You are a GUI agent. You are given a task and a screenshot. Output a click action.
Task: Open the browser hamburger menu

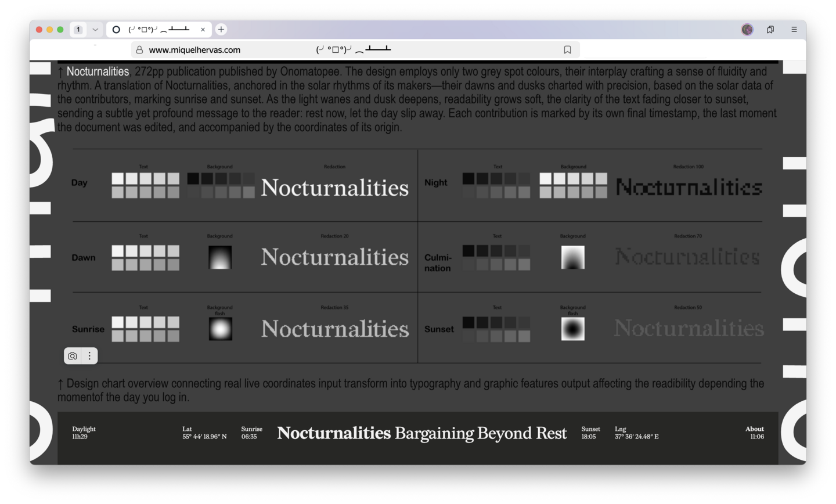point(794,30)
